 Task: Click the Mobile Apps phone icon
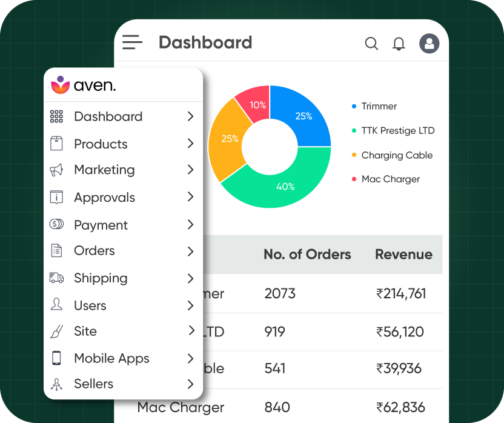coord(56,358)
